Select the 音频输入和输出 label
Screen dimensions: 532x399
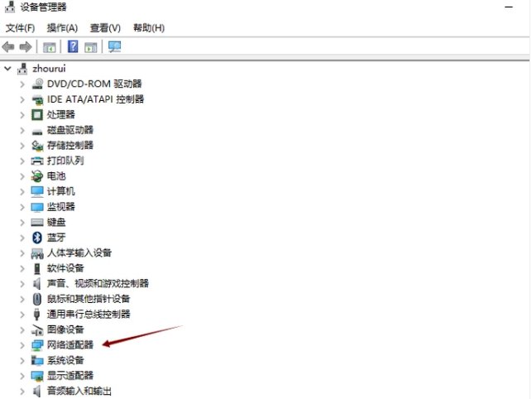tap(79, 392)
